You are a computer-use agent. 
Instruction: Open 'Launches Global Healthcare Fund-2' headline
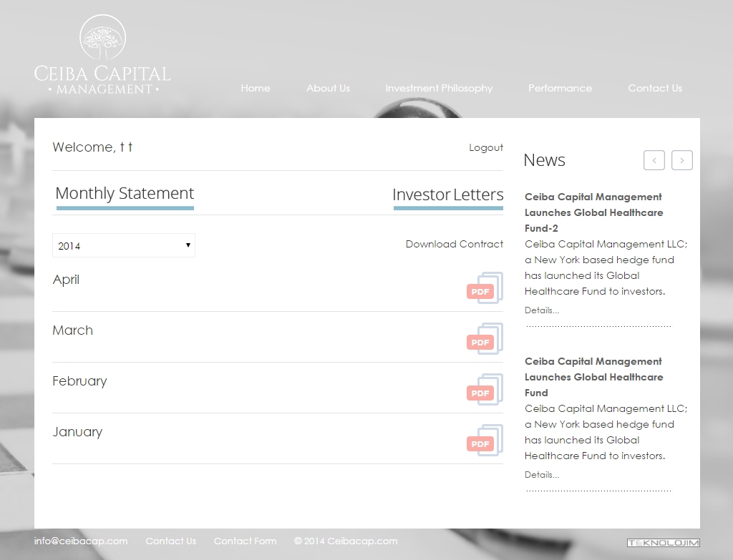point(593,212)
